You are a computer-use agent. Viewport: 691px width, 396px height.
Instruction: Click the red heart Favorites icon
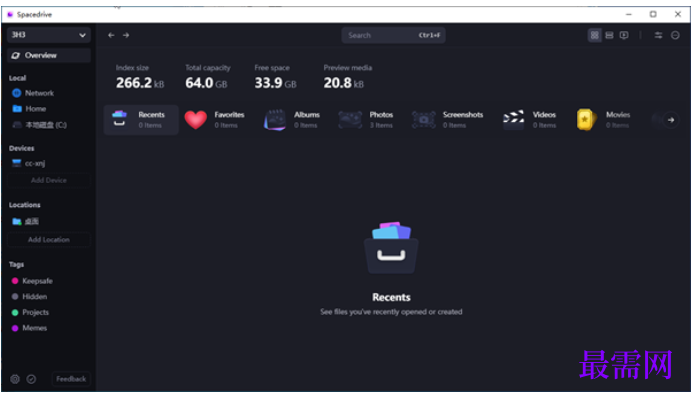(x=196, y=119)
